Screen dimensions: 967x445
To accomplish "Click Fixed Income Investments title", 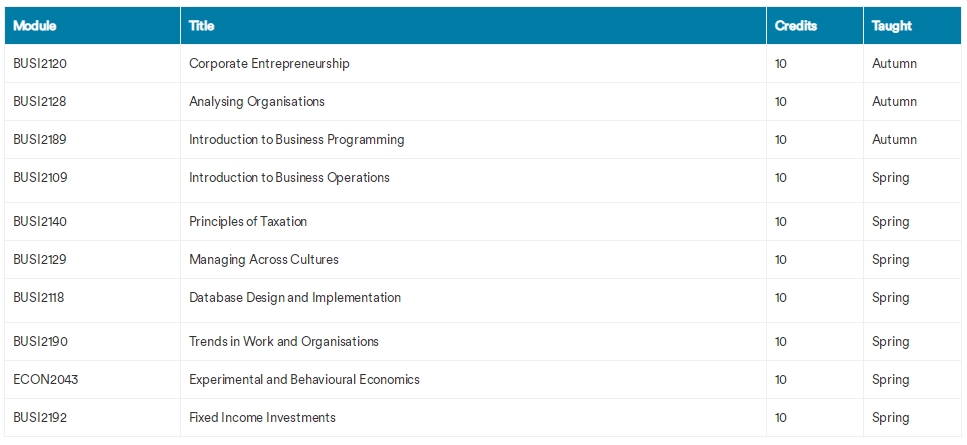I will 262,418.
